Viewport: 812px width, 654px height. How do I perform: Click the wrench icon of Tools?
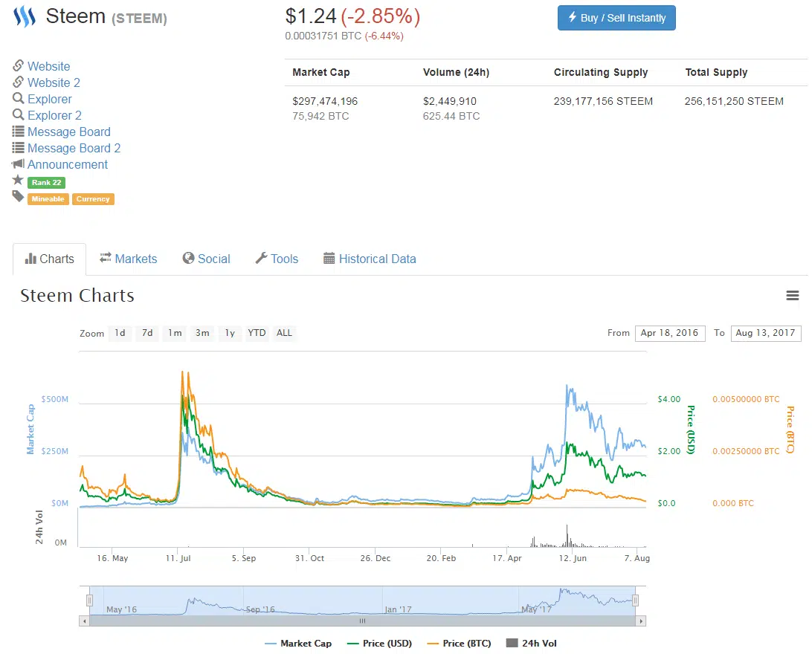pos(261,258)
